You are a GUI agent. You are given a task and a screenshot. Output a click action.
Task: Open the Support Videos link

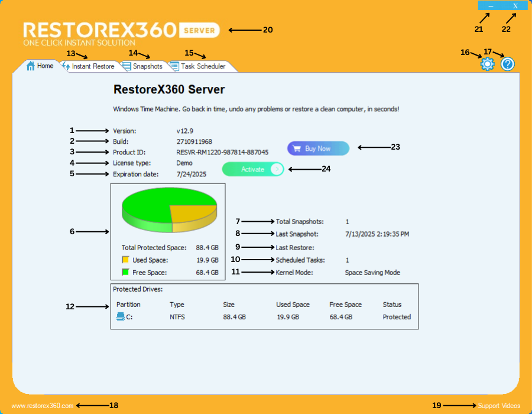[x=499, y=406]
